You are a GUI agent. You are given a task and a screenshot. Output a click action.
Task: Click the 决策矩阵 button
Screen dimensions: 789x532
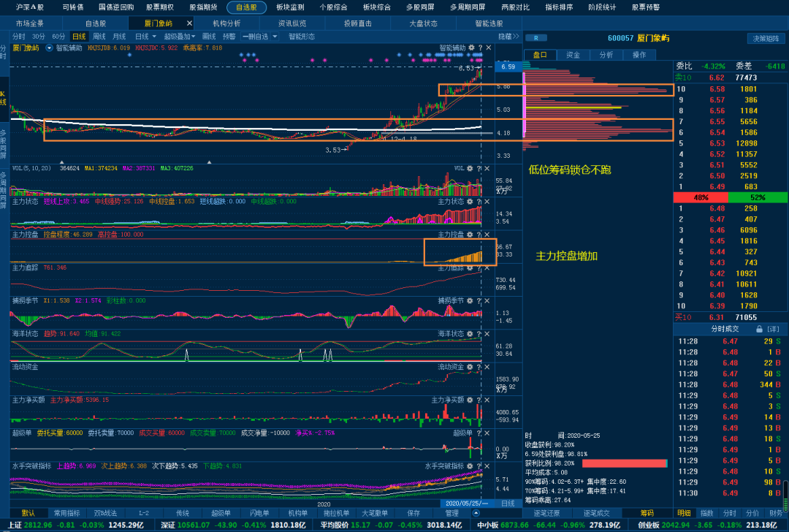pos(766,38)
